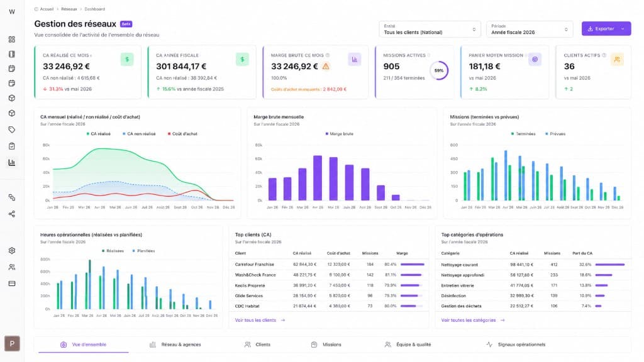Open the clipboard check icon in sidebar
The height and width of the screenshot is (362, 644).
[12, 146]
